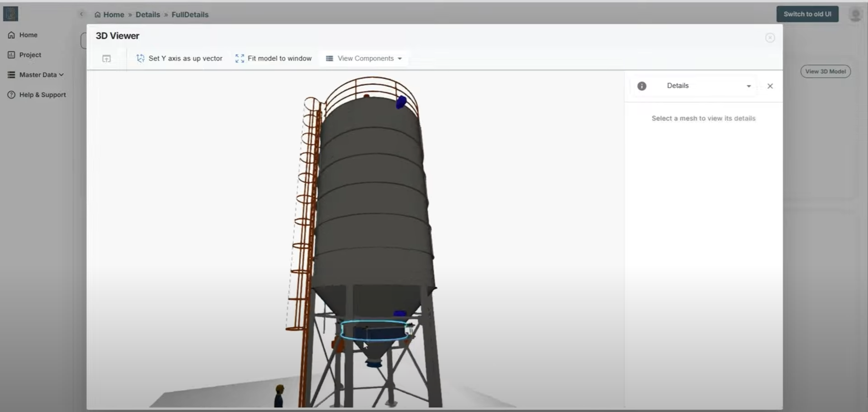Open the Help & Support page
The height and width of the screenshot is (412, 868).
pyautogui.click(x=42, y=95)
